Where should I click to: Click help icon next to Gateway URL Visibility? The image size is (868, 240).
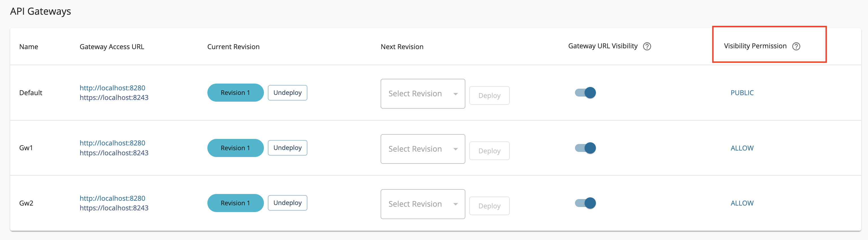click(646, 47)
